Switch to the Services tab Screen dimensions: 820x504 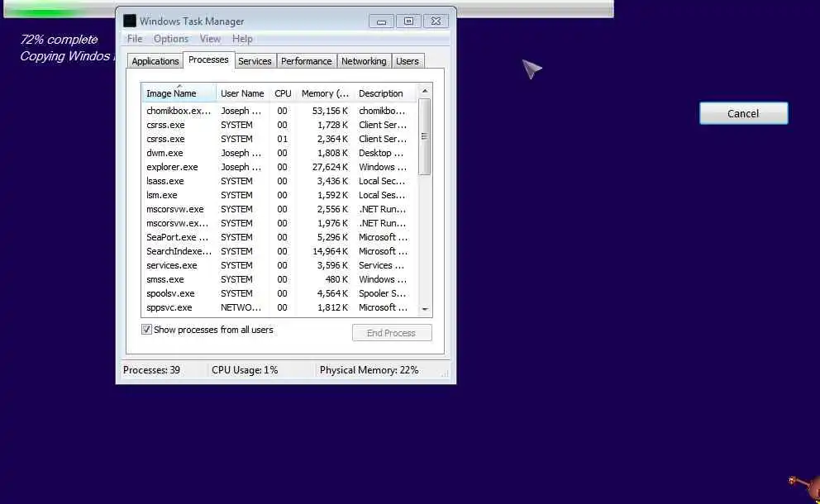point(255,61)
